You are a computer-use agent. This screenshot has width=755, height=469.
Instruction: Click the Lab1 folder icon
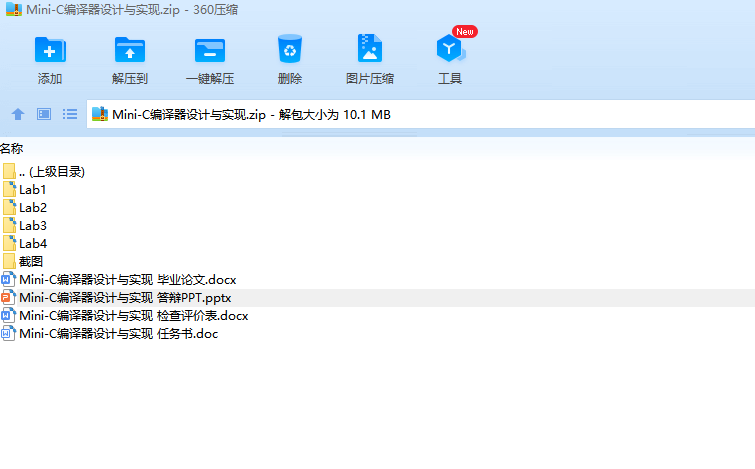point(9,189)
